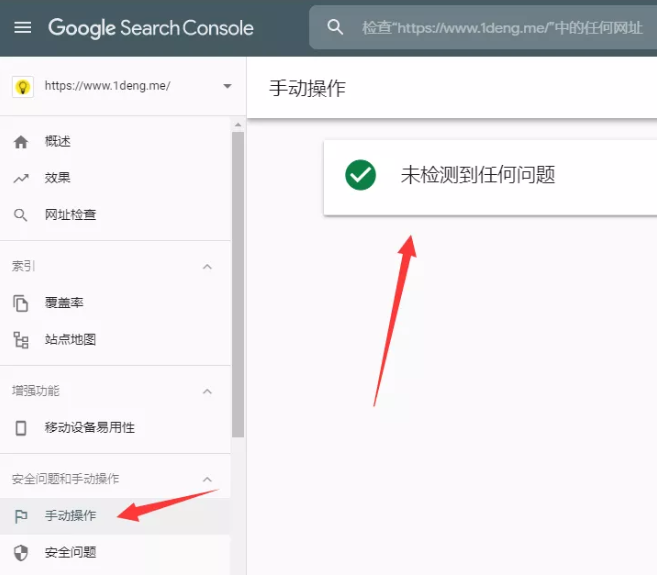
Task: Click the phone icon beside 移动设备易用性
Action: (21, 428)
